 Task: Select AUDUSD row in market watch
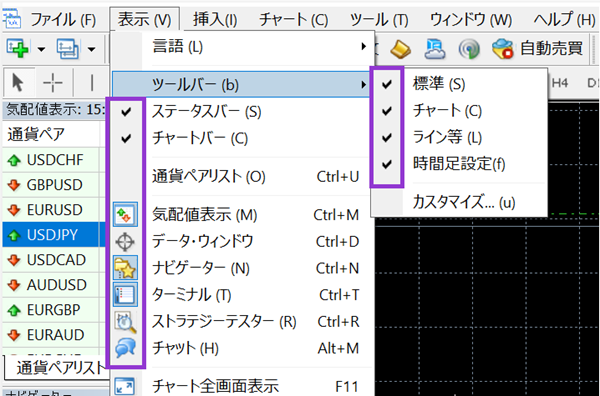(x=54, y=285)
